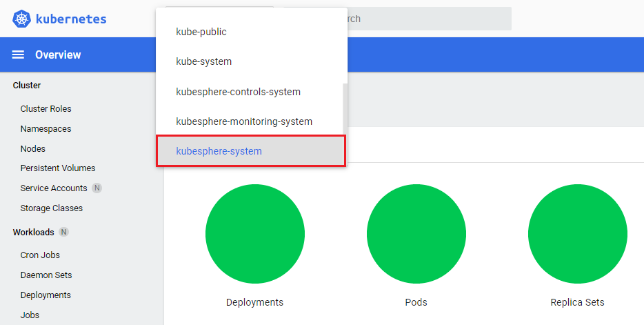Go to Service Accounts page
644x325 pixels.
click(x=54, y=188)
